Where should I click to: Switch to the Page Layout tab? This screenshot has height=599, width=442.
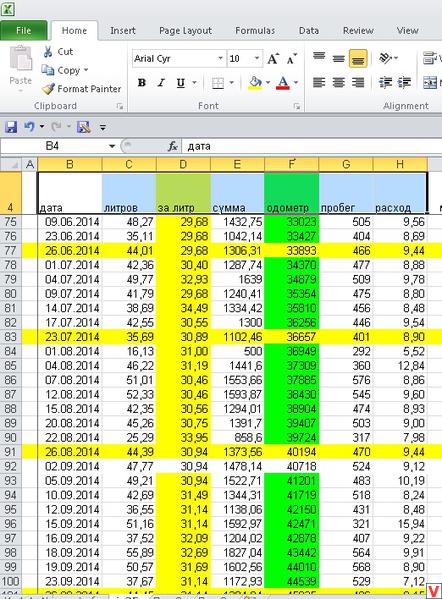[185, 31]
